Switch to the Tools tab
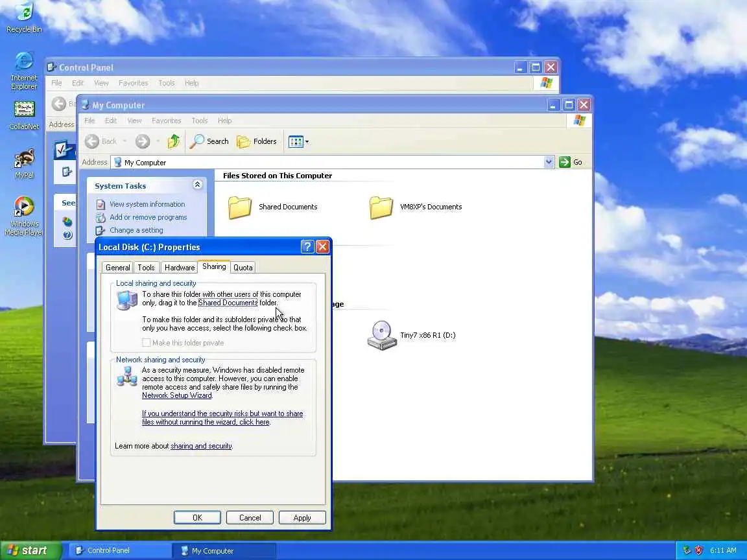The width and height of the screenshot is (747, 560). point(147,268)
